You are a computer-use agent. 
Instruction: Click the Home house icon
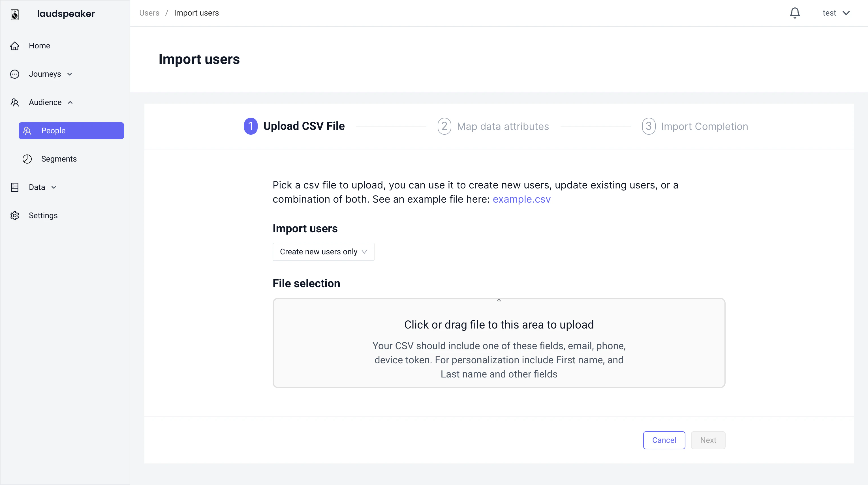[x=14, y=46]
